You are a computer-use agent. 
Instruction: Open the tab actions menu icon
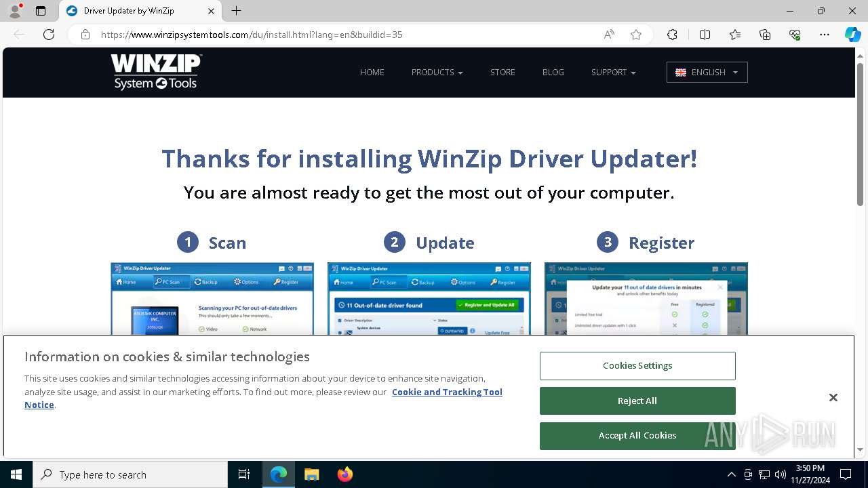point(41,11)
